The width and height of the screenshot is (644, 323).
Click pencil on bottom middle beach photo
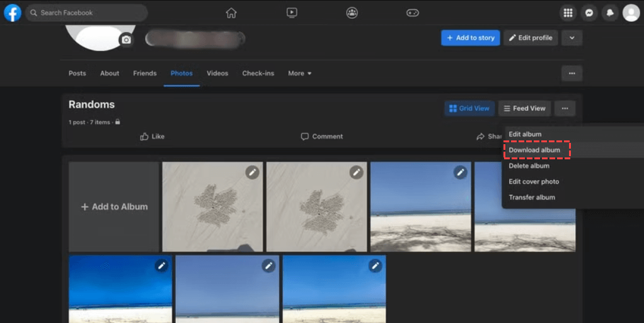(x=268, y=266)
